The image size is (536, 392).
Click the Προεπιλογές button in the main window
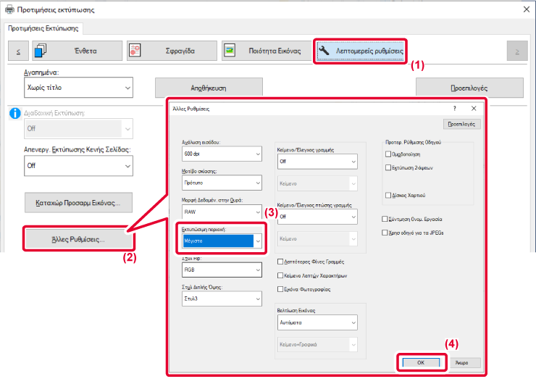469,88
